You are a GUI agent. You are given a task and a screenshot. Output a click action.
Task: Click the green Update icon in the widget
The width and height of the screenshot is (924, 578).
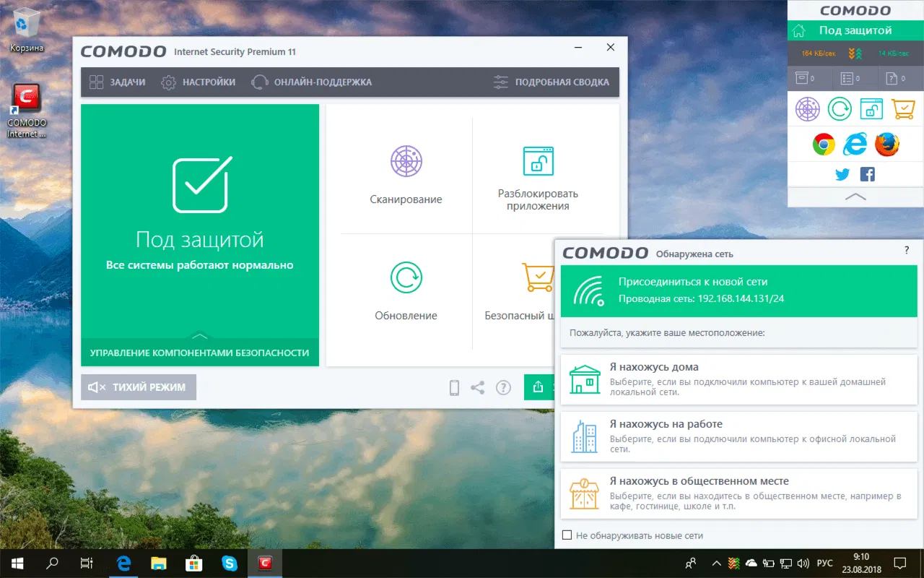[x=840, y=108]
